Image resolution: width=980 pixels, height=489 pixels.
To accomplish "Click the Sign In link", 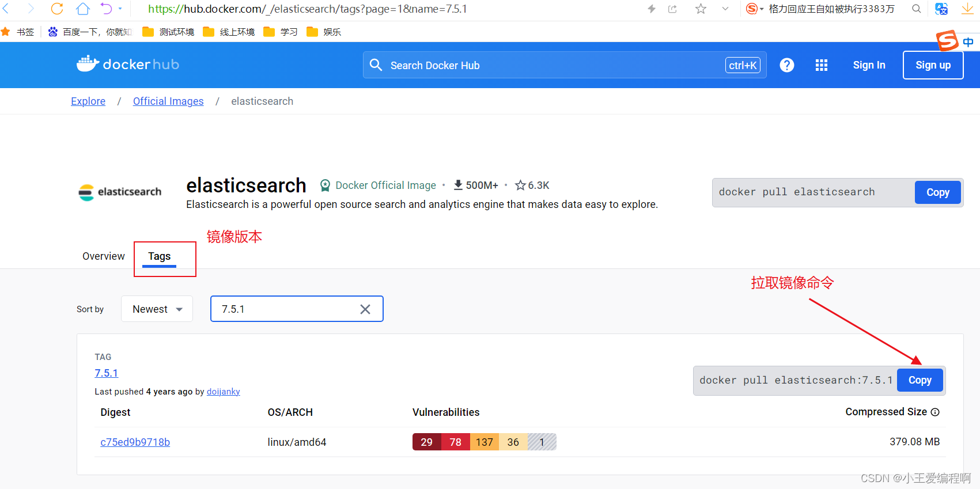I will tap(869, 65).
